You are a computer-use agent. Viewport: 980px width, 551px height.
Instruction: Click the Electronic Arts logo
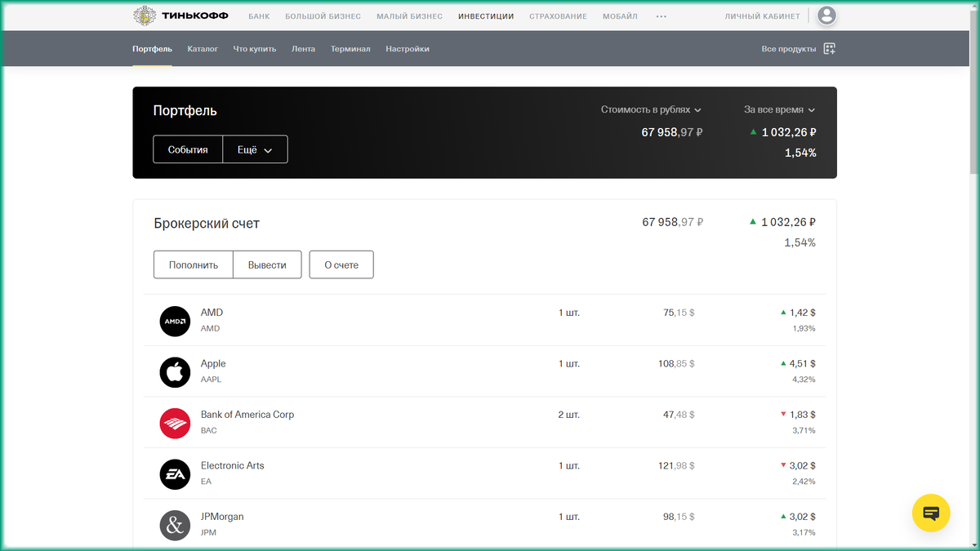pyautogui.click(x=175, y=474)
